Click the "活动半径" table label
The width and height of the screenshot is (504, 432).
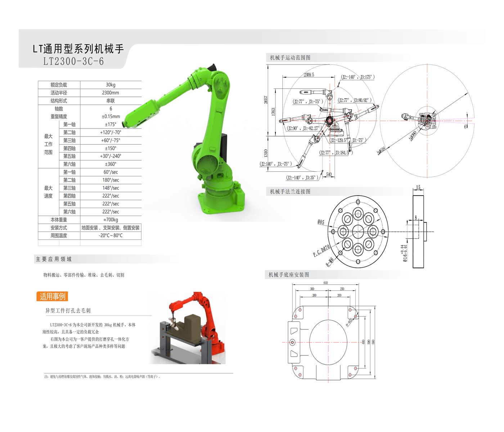point(59,93)
